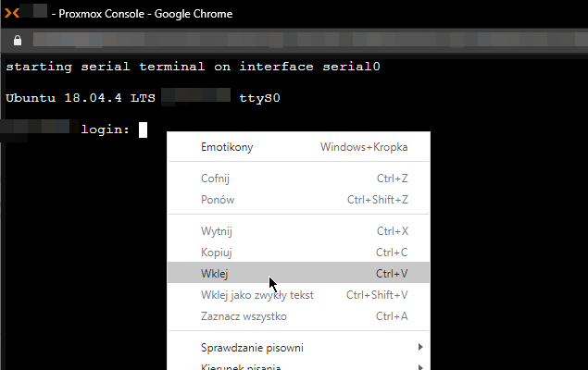Click the terminal cursor after login prompt
The width and height of the screenshot is (588, 370).
pyautogui.click(x=144, y=129)
